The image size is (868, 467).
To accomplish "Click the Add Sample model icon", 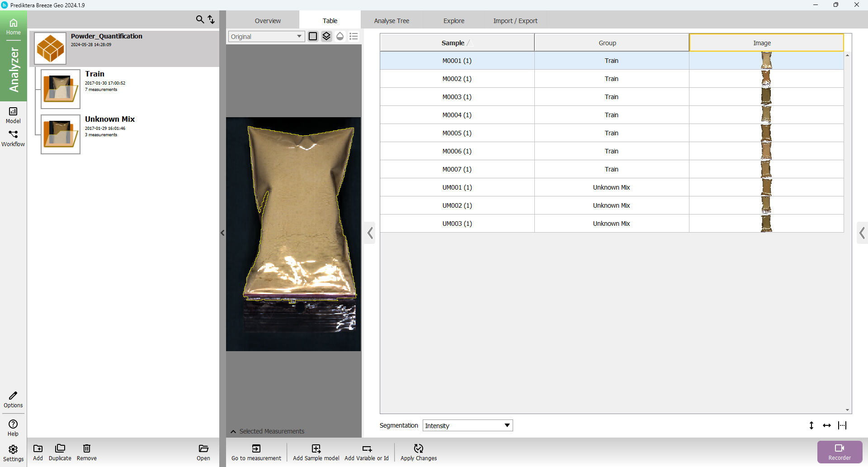I will click(316, 448).
